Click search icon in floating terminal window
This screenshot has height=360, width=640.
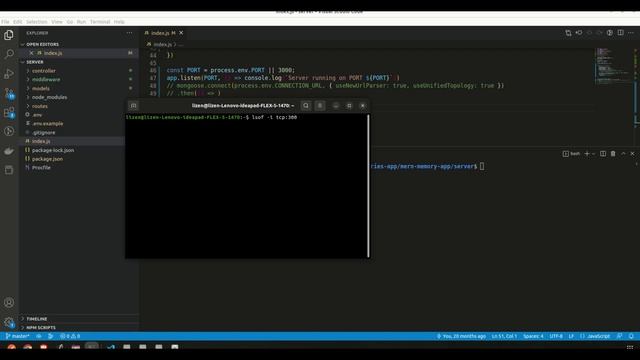tap(306, 106)
